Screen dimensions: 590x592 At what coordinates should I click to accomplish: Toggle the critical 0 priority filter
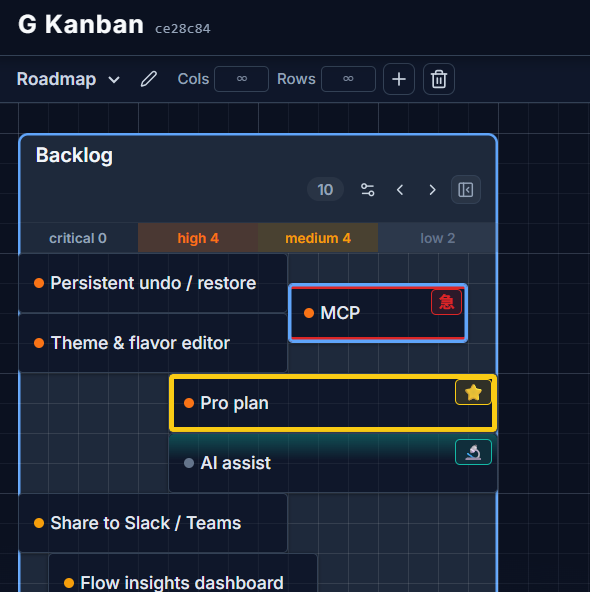78,238
